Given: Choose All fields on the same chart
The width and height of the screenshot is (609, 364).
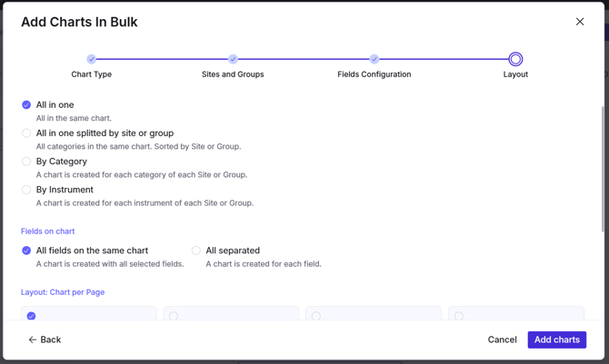Looking at the screenshot, I should 26,251.
